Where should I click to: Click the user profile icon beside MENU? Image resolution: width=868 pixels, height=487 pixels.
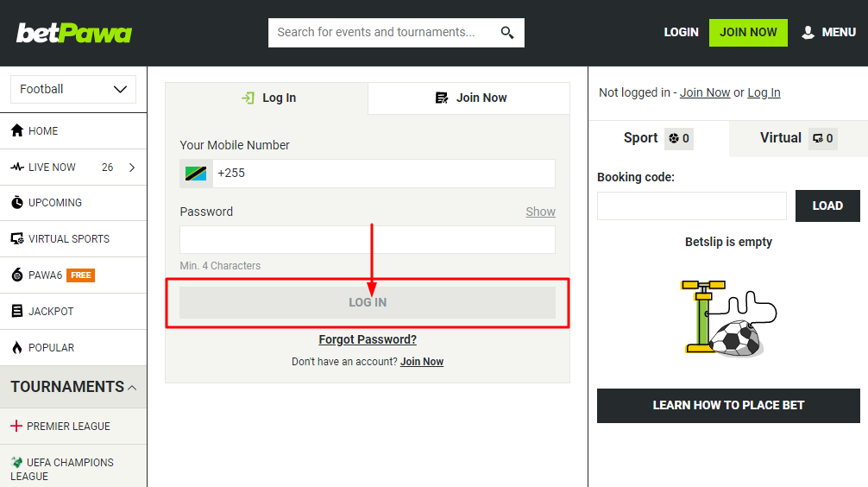click(808, 32)
